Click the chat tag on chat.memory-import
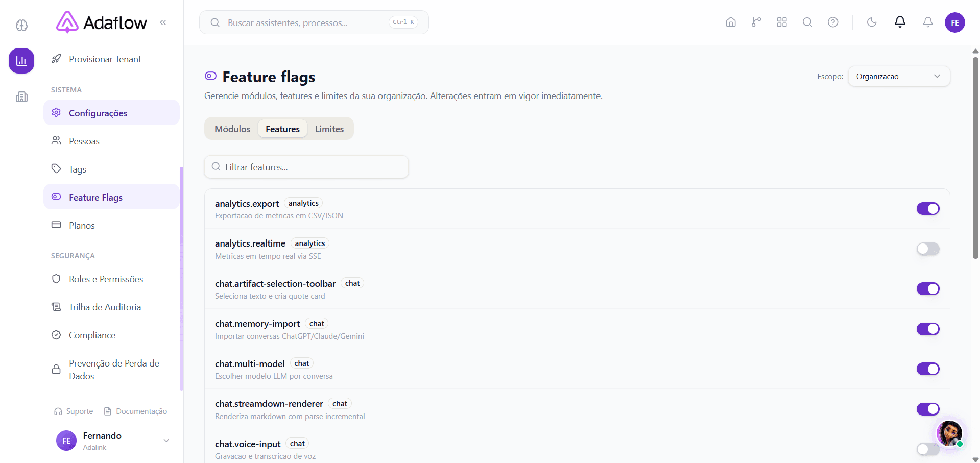The width and height of the screenshot is (980, 463). (x=317, y=324)
